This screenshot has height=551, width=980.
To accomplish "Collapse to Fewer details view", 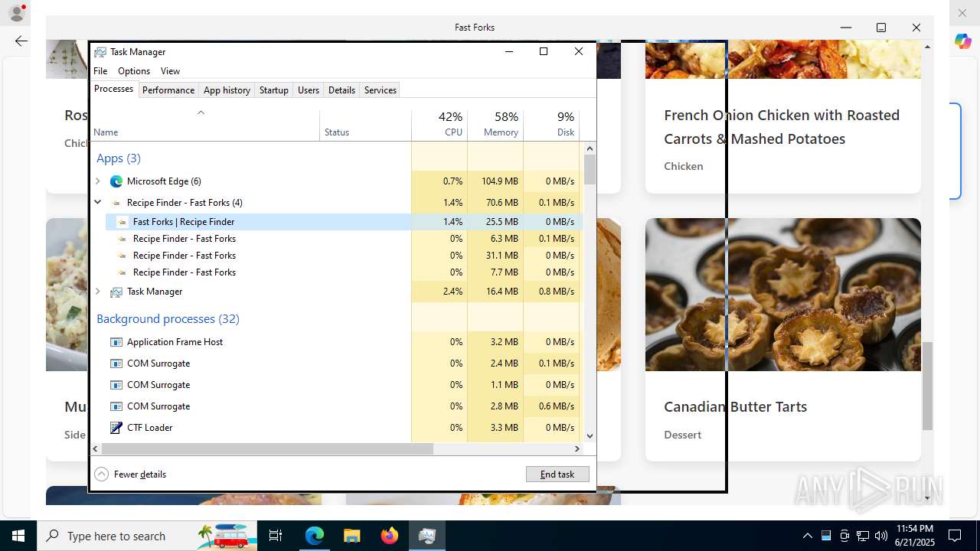I will [130, 474].
